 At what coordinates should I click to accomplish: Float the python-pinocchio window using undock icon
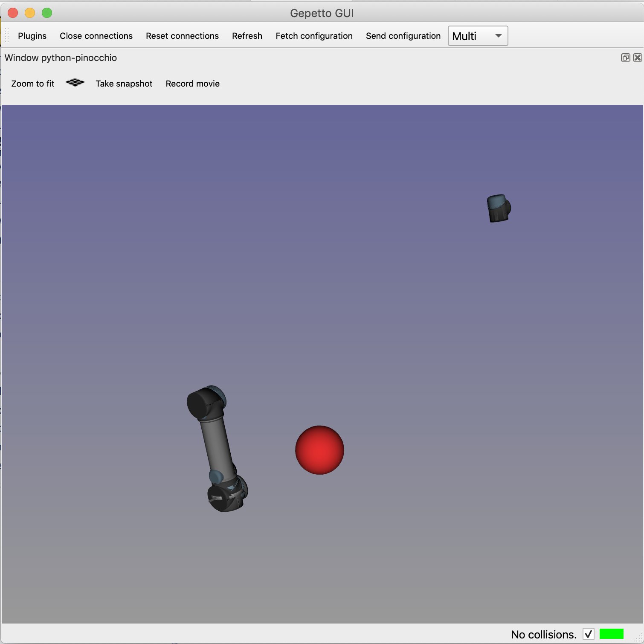625,58
